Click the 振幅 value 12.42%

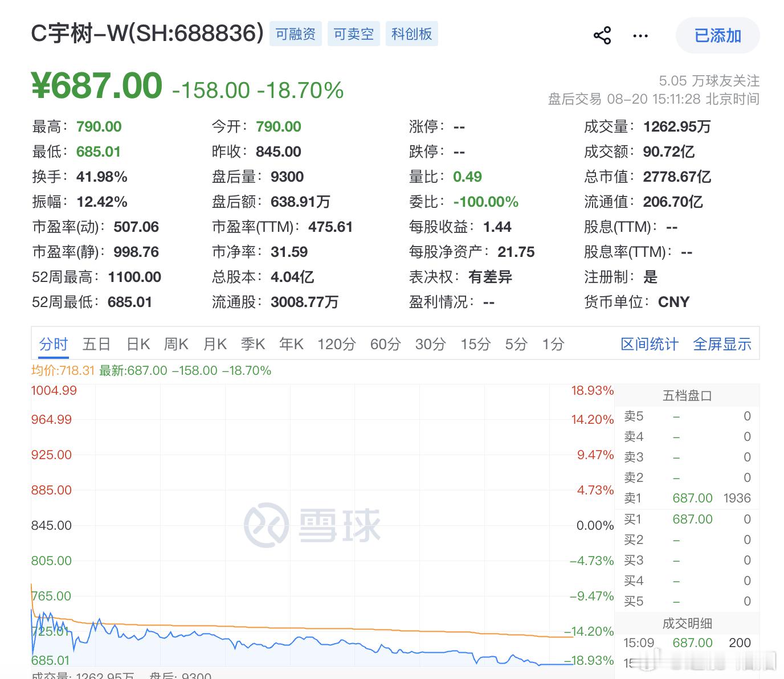pos(102,202)
